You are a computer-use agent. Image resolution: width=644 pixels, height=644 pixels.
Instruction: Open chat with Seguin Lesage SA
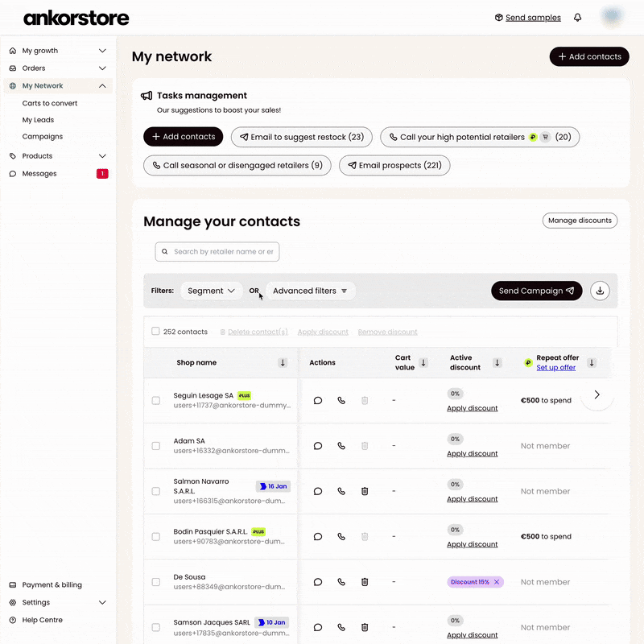[318, 400]
